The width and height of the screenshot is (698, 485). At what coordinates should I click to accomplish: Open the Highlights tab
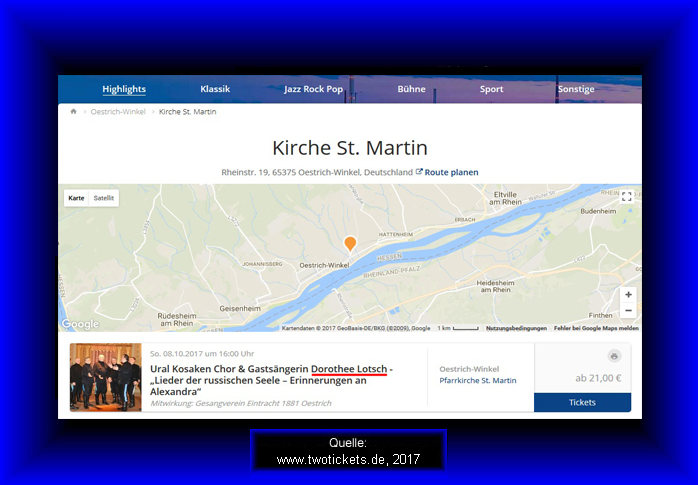click(x=123, y=89)
